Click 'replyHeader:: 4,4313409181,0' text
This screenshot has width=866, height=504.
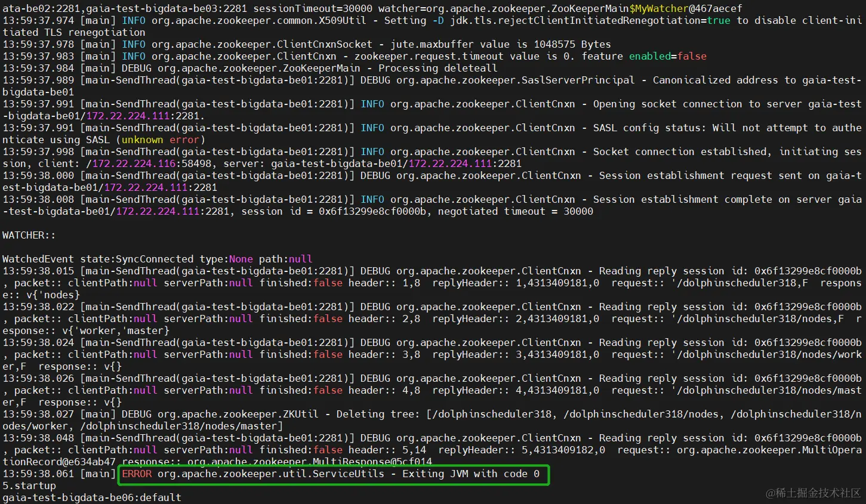[x=516, y=390]
